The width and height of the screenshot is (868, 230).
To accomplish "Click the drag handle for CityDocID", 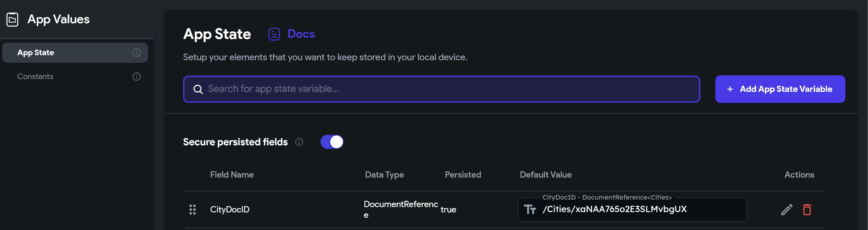I will pos(192,210).
